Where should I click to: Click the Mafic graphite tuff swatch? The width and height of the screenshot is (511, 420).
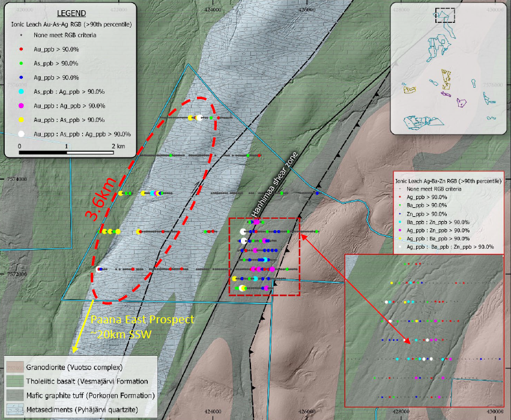click(14, 395)
